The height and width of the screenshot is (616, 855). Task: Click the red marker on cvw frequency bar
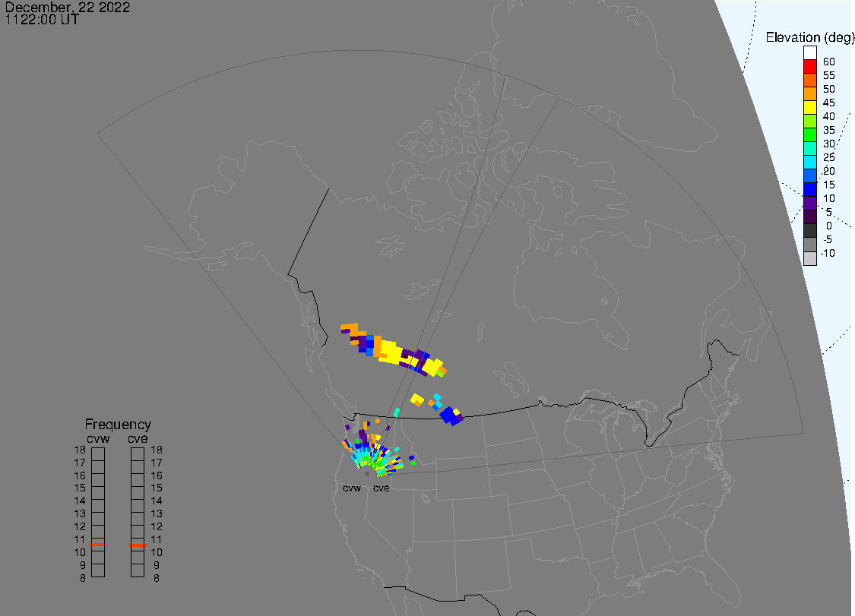click(x=98, y=545)
